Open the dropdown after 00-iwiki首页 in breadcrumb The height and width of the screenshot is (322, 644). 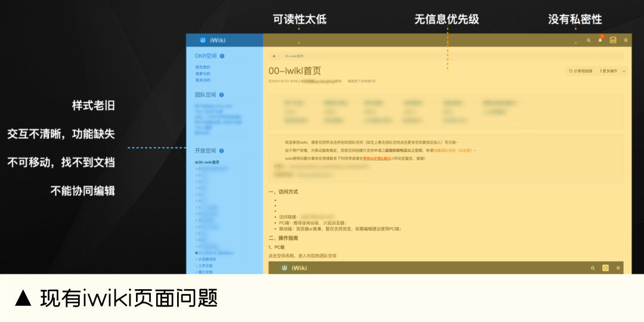click(x=306, y=56)
